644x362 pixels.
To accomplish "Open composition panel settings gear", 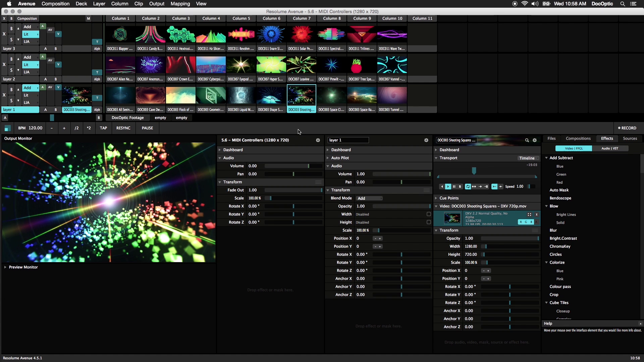I will 318,140.
